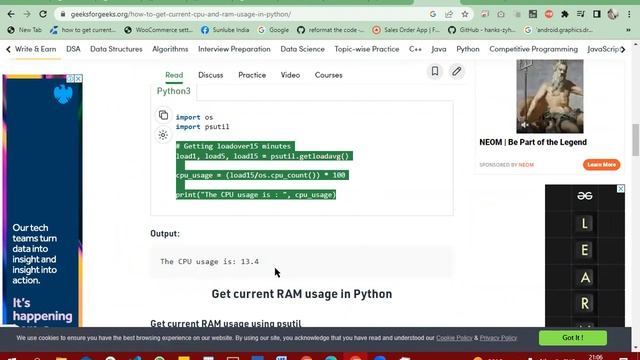Toggle code theme with the sun icon

pyautogui.click(x=163, y=135)
